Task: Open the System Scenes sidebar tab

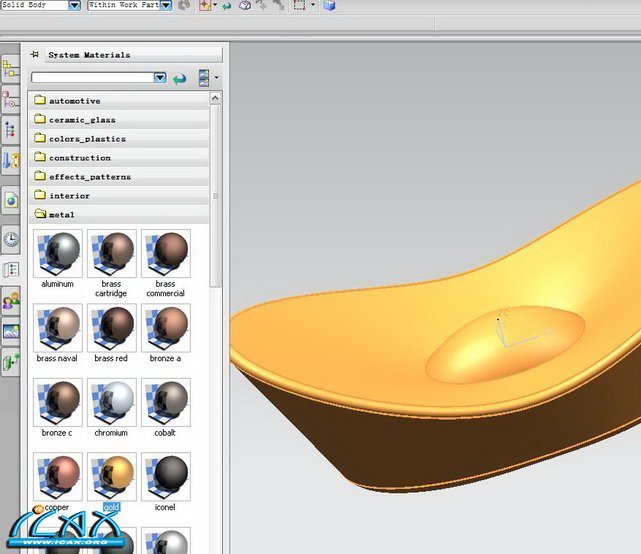Action: 11,331
